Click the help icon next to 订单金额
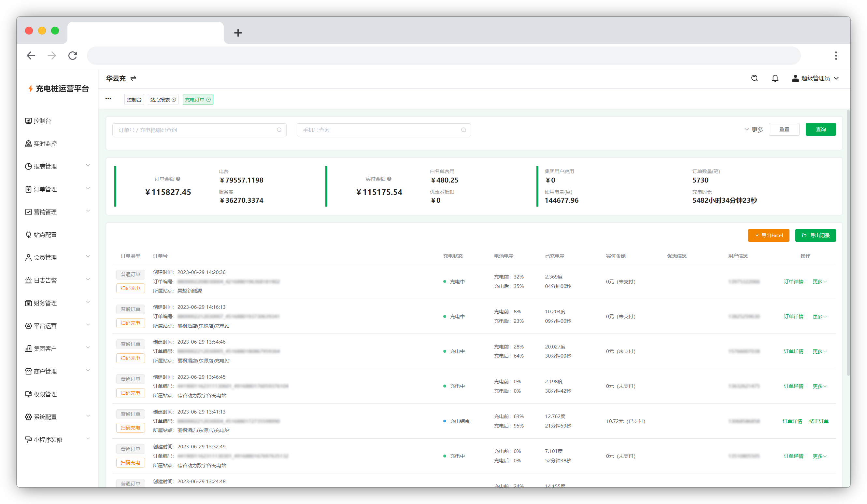 (x=178, y=179)
